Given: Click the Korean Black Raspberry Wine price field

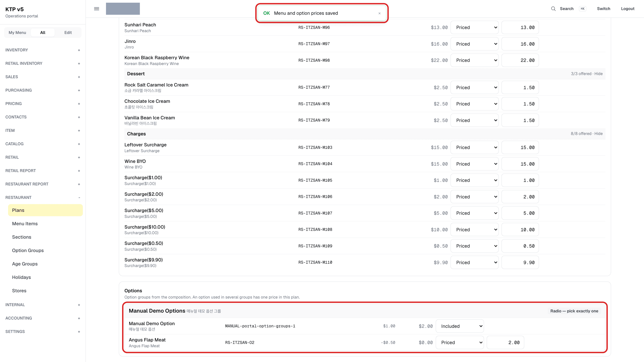Looking at the screenshot, I should click(520, 60).
